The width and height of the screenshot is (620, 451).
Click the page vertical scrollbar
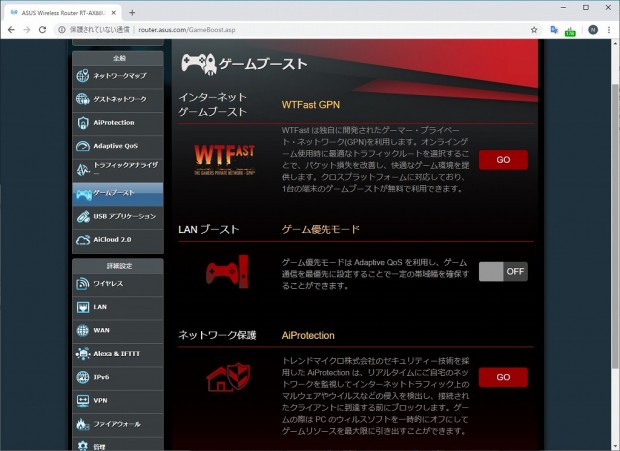pyautogui.click(x=616, y=225)
